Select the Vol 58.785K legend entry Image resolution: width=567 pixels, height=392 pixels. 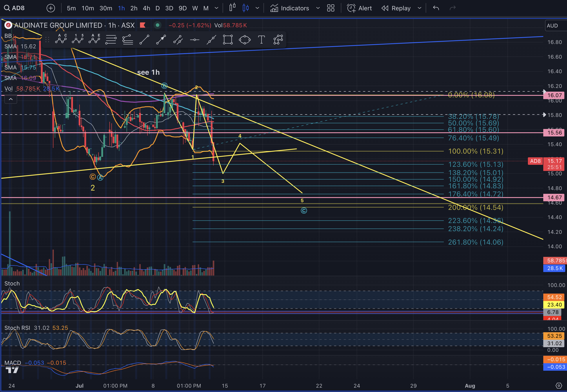(x=32, y=89)
